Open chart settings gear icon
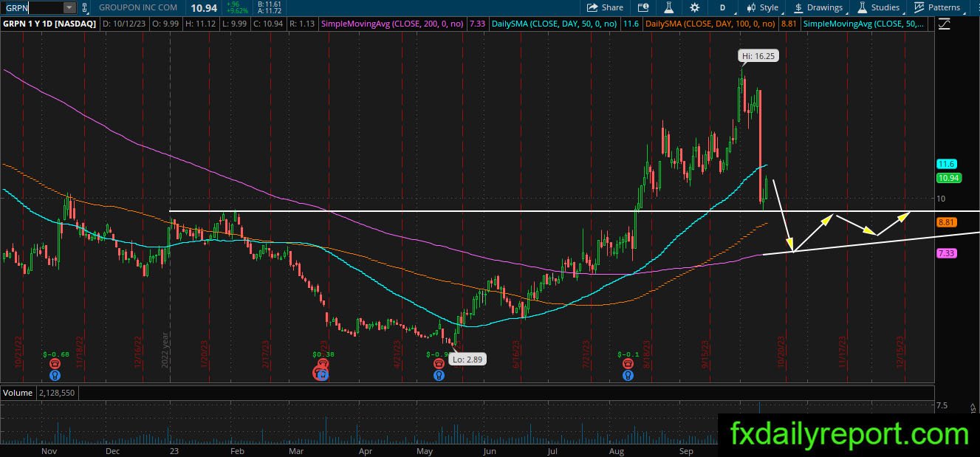The width and height of the screenshot is (980, 457). point(695,7)
